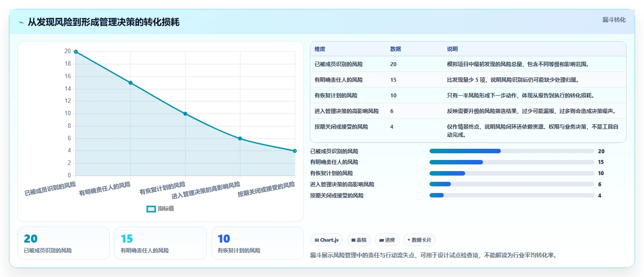Click the lightning icon beside the title
644x277 pixels.
click(x=21, y=22)
